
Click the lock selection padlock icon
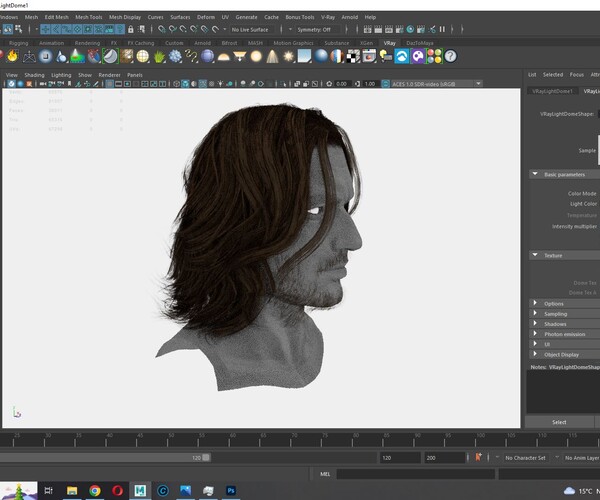131,29
